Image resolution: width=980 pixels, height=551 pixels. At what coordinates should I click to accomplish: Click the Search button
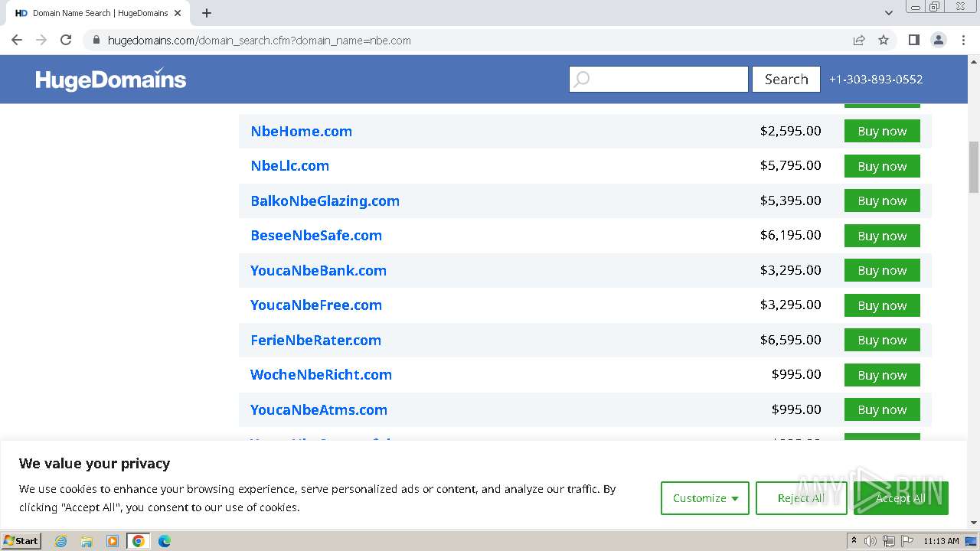pos(786,79)
